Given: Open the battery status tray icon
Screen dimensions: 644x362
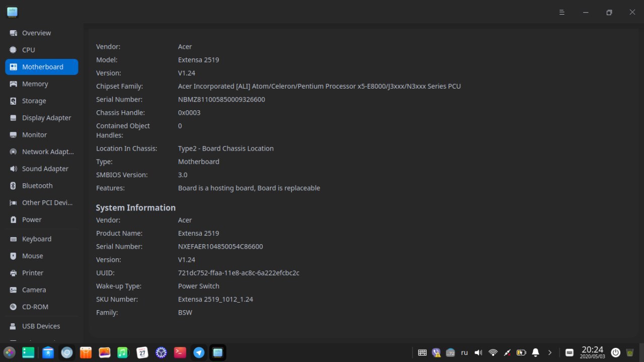Looking at the screenshot, I should (x=521, y=352).
